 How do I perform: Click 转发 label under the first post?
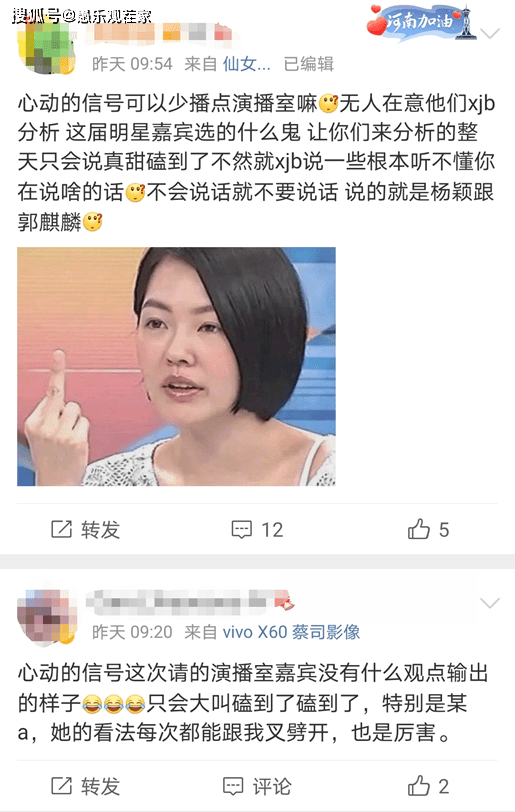click(x=101, y=530)
